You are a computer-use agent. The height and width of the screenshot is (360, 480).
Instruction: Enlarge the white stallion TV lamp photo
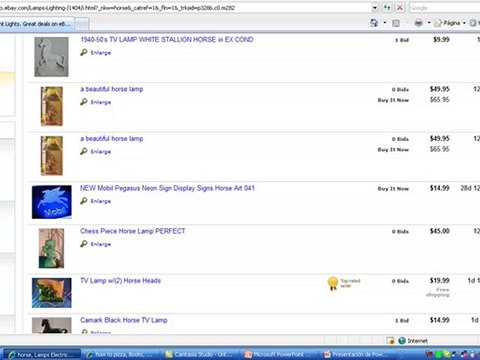pos(101,53)
